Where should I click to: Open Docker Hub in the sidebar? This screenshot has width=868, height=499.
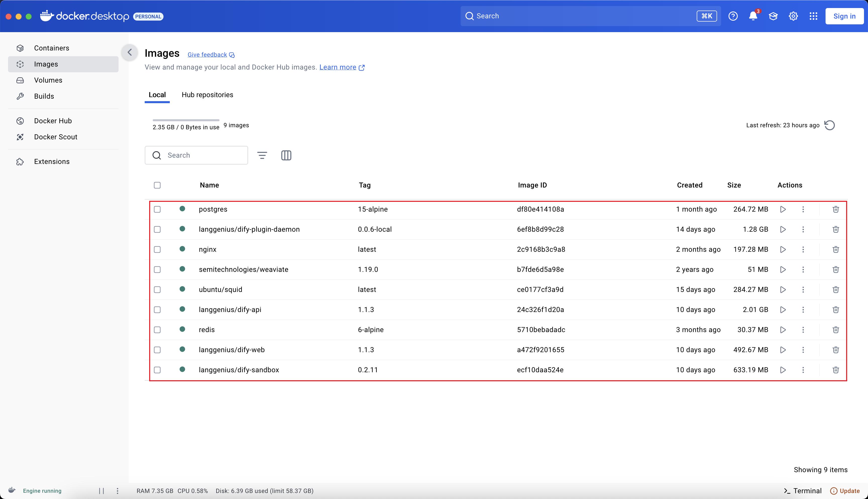[x=63, y=121]
